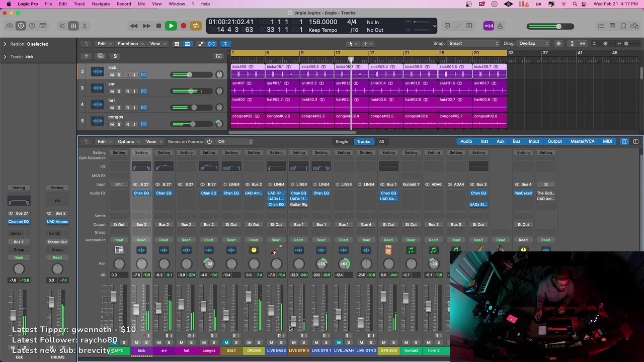Stop playback with the Stop button
The width and height of the screenshot is (644, 362).
[x=158, y=26]
